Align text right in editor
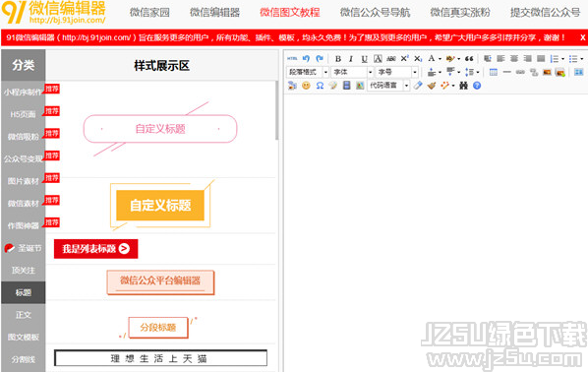588x372 pixels. click(528, 59)
